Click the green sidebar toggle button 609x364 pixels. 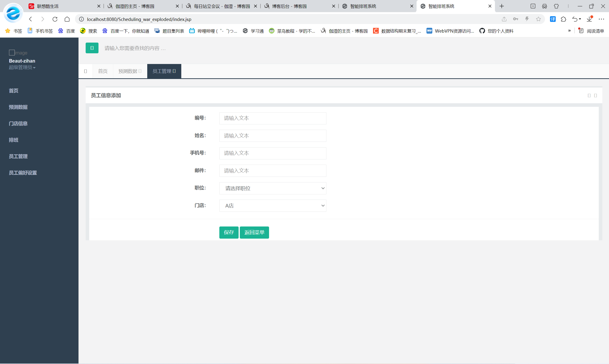[x=92, y=48]
